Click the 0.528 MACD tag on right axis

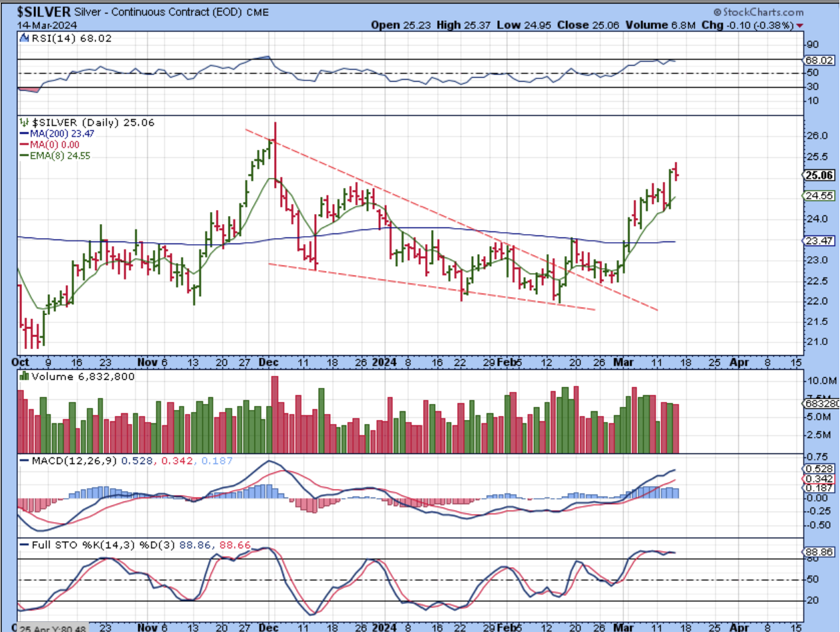coord(819,469)
